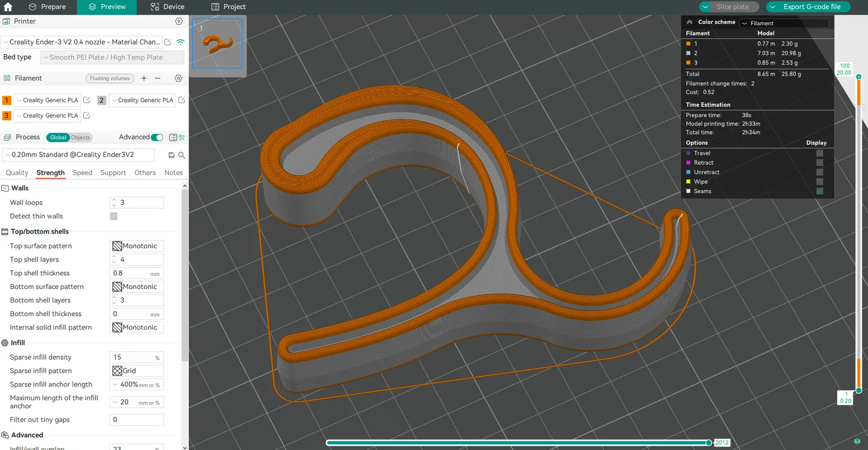Click the Advanced section gear icon
The image size is (868, 450).
[x=5, y=435]
